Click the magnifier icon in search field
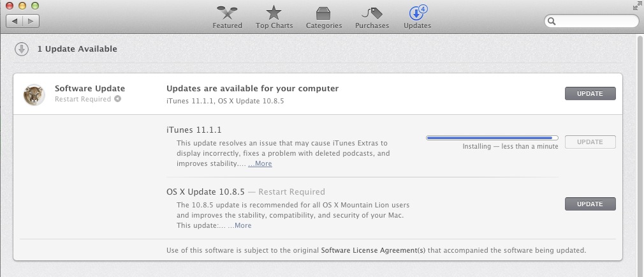This screenshot has height=277, width=644. (x=552, y=21)
